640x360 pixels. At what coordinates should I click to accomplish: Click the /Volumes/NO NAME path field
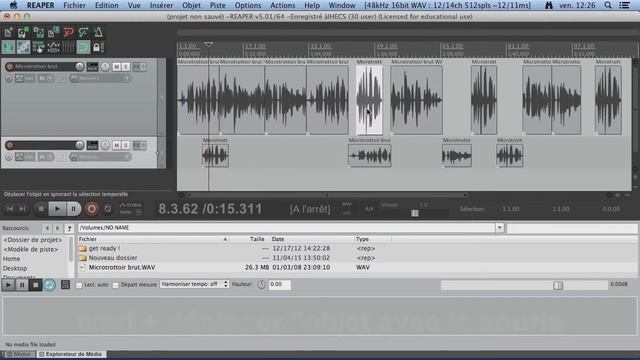(287, 228)
